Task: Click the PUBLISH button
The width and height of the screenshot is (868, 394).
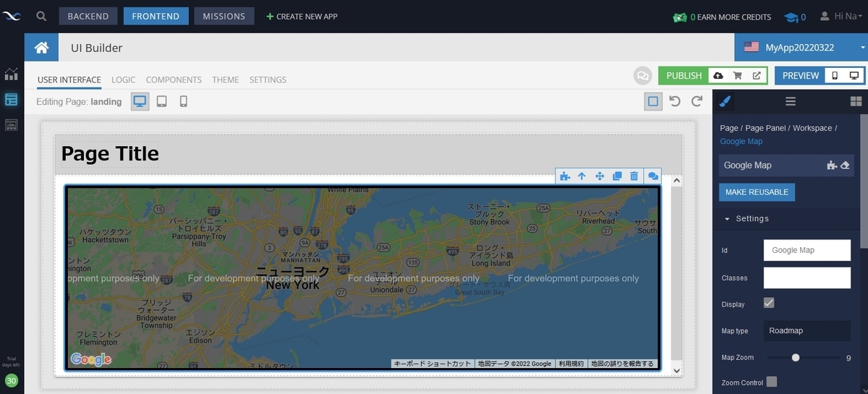Action: [x=684, y=75]
